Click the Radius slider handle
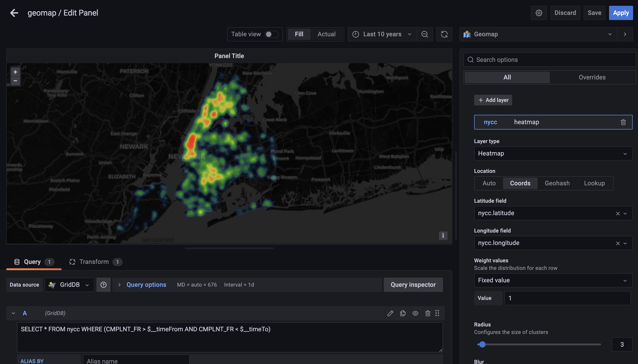638x364 pixels. 482,344
